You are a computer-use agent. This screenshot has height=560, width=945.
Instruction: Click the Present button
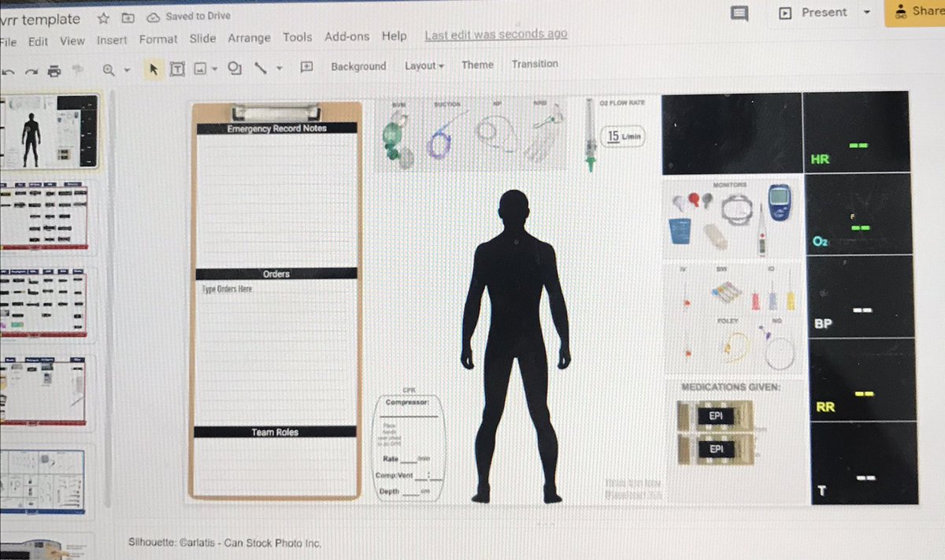pos(813,13)
